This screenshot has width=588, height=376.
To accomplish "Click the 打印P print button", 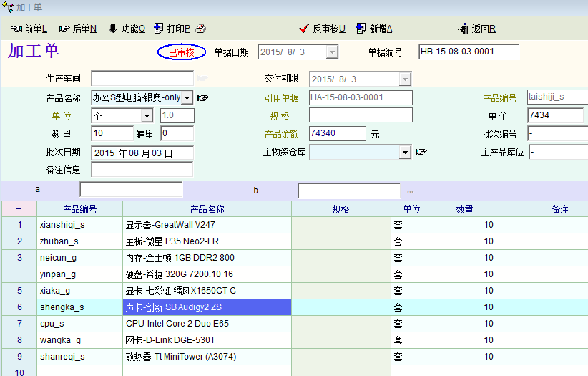I will click(172, 29).
